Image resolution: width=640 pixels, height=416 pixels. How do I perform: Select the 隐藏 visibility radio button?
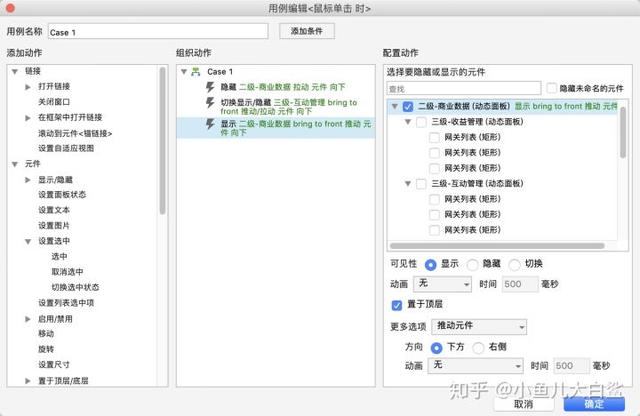(472, 265)
